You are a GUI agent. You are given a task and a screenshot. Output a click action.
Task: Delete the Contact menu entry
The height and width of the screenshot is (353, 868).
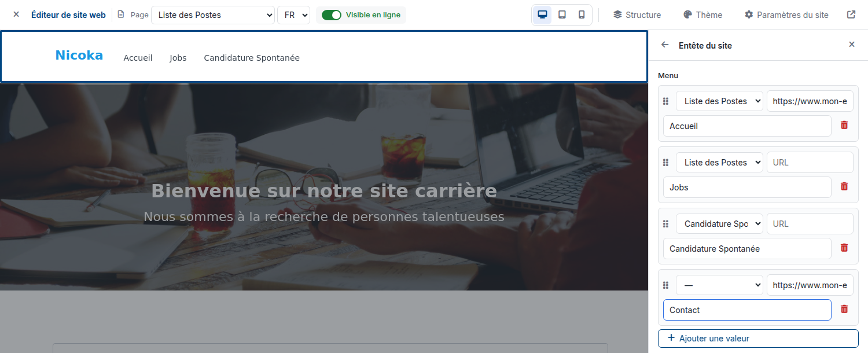tap(844, 309)
